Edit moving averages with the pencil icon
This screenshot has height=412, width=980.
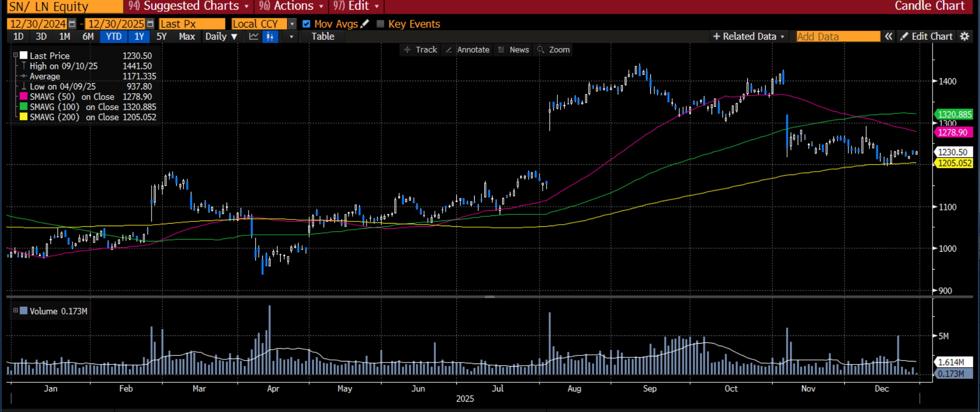364,24
